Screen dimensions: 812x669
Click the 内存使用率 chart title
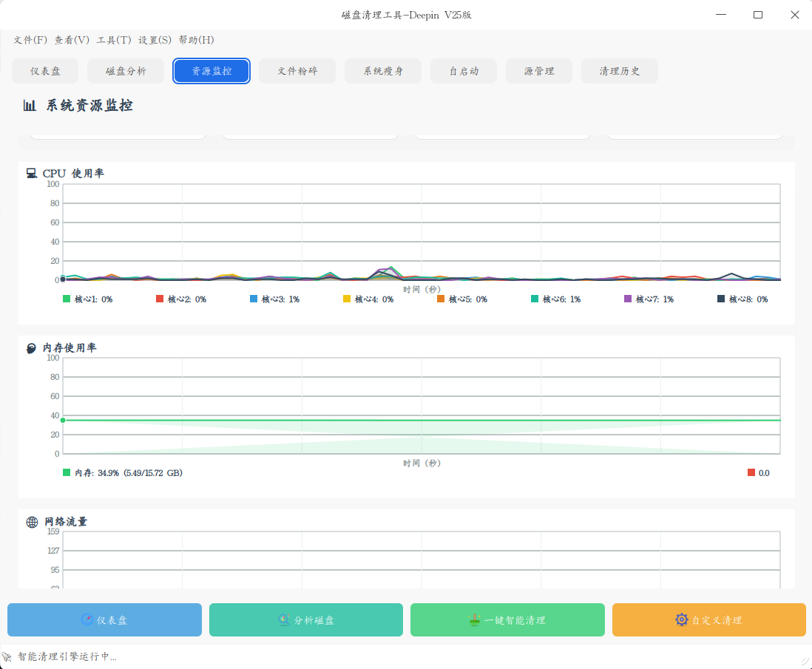pos(70,348)
